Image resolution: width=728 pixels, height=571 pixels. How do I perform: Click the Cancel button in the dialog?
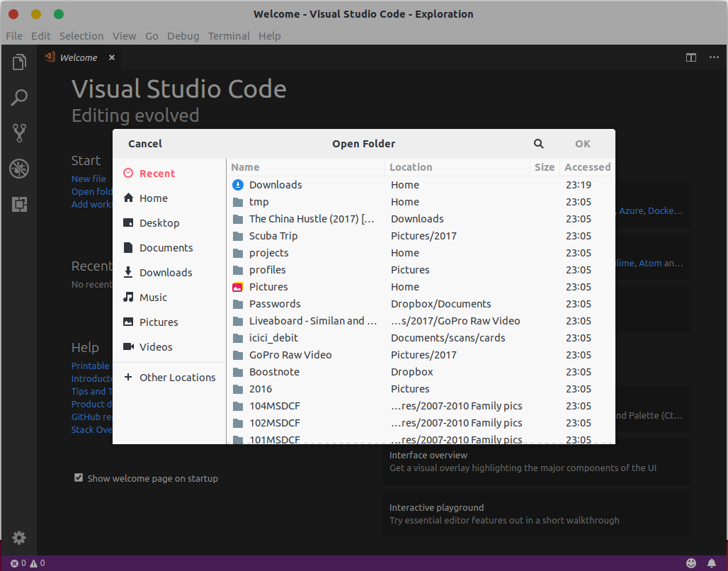point(144,143)
